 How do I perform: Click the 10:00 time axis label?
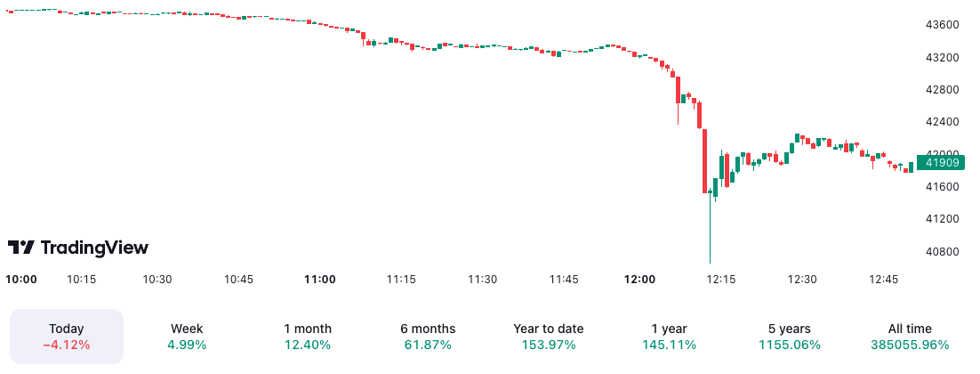click(21, 280)
